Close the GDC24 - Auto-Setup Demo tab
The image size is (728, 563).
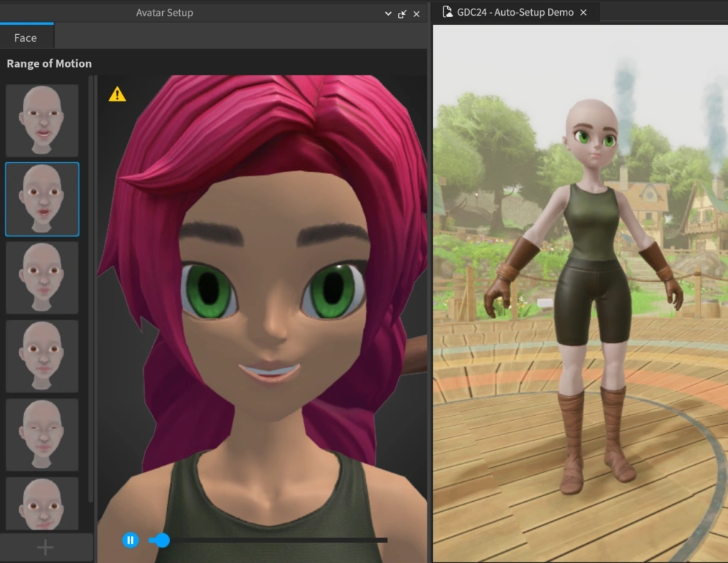[x=584, y=13]
